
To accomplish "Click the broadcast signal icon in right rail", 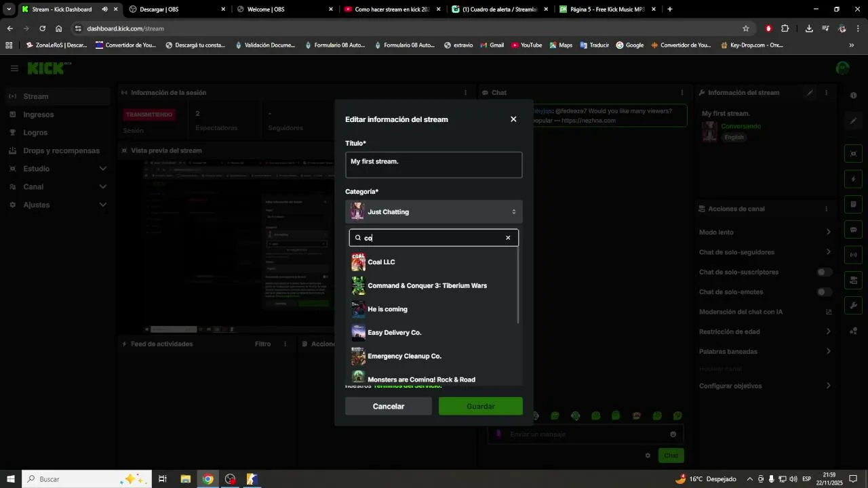I will [854, 255].
